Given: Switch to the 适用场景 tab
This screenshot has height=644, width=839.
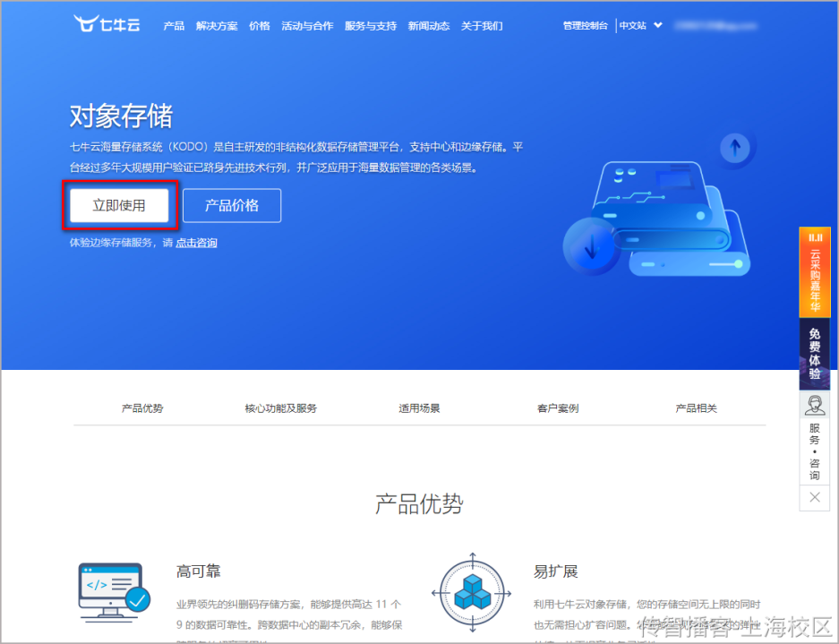Looking at the screenshot, I should click(x=419, y=408).
